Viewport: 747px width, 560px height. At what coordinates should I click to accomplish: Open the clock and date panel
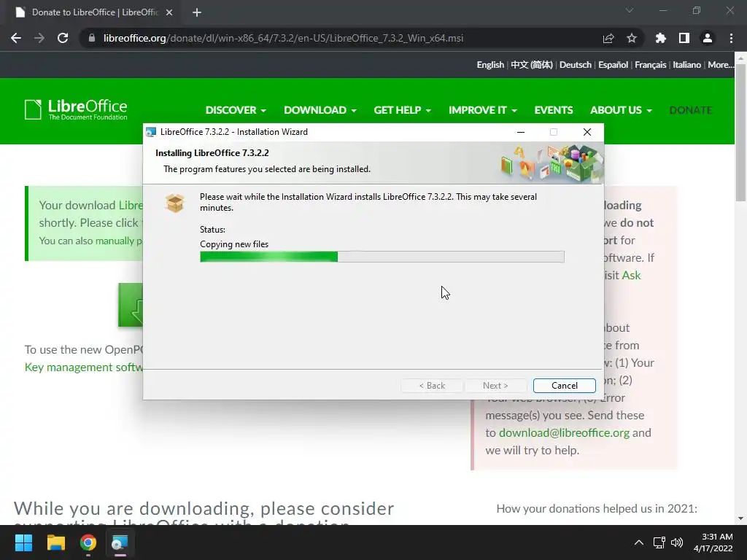pos(713,542)
